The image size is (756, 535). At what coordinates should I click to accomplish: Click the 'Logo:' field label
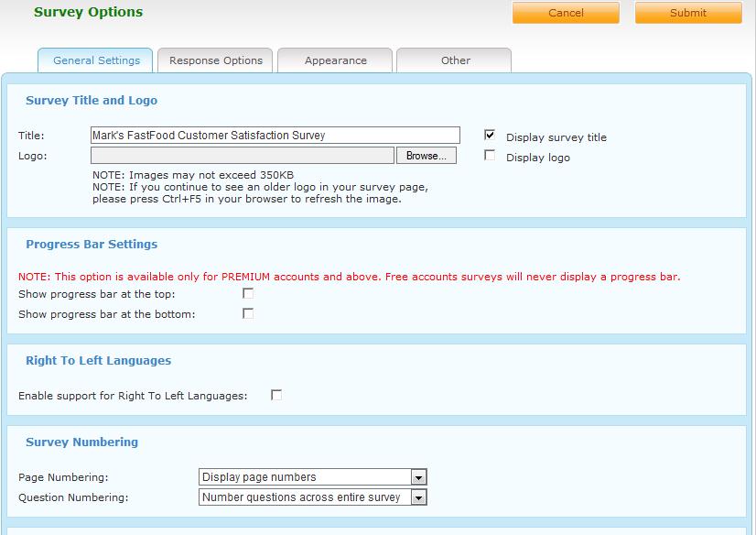point(33,157)
